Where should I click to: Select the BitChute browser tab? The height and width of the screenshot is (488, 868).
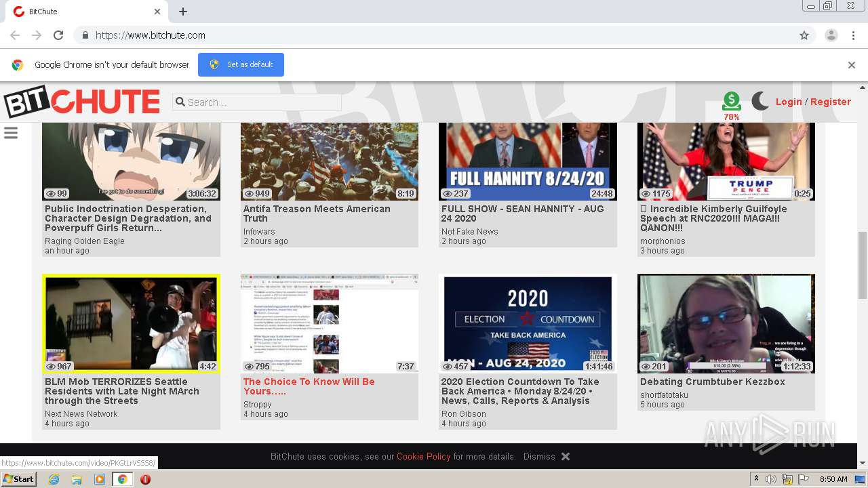click(86, 12)
